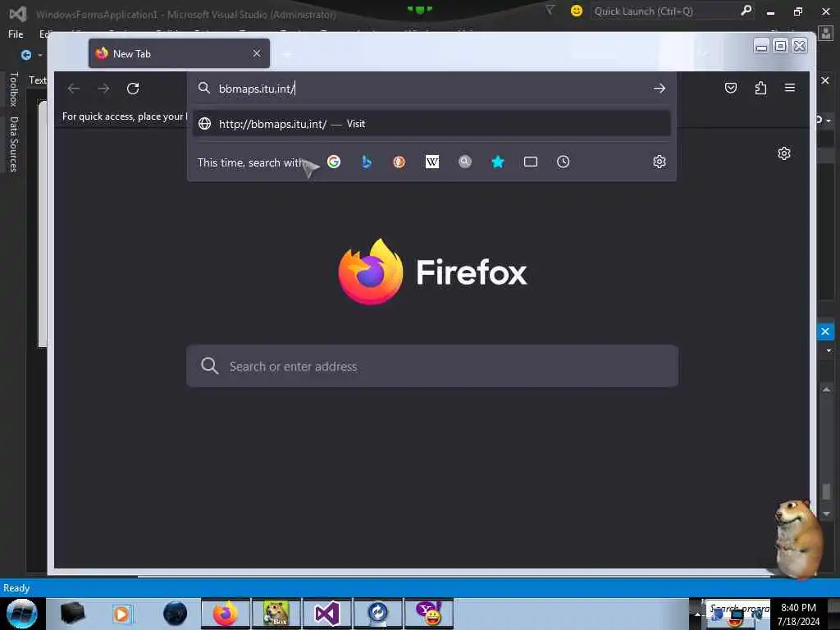The width and height of the screenshot is (840, 630).
Task: Open Save to Pocket icon
Action: click(731, 88)
